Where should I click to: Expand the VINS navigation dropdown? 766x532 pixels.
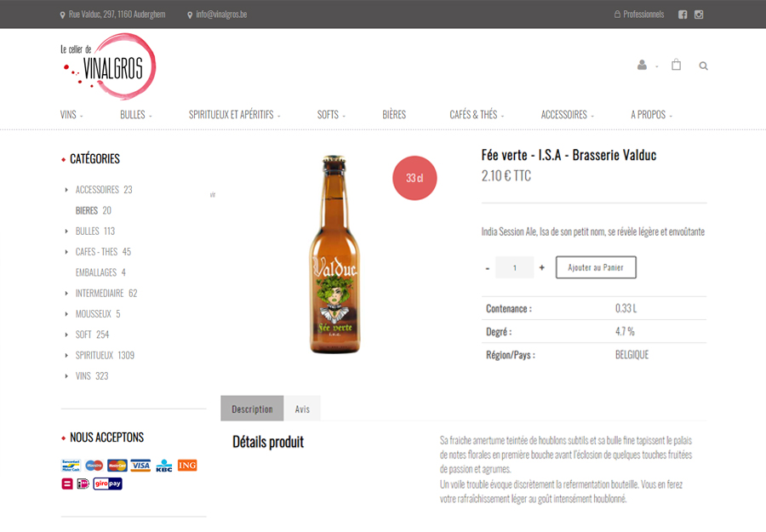click(x=71, y=115)
